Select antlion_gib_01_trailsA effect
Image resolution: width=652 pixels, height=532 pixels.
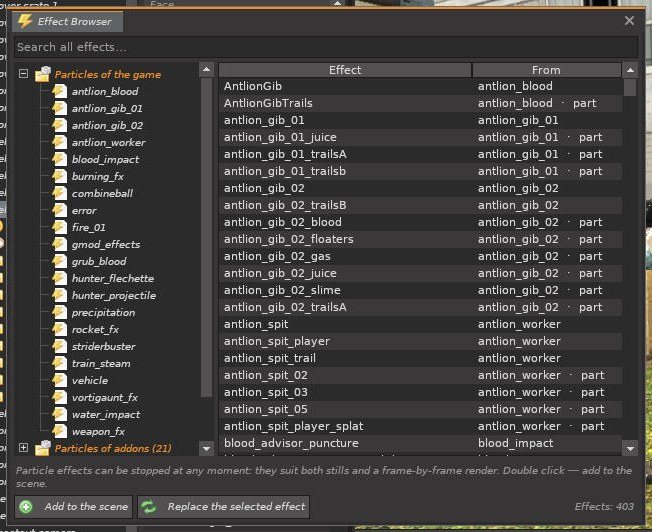pyautogui.click(x=420, y=154)
